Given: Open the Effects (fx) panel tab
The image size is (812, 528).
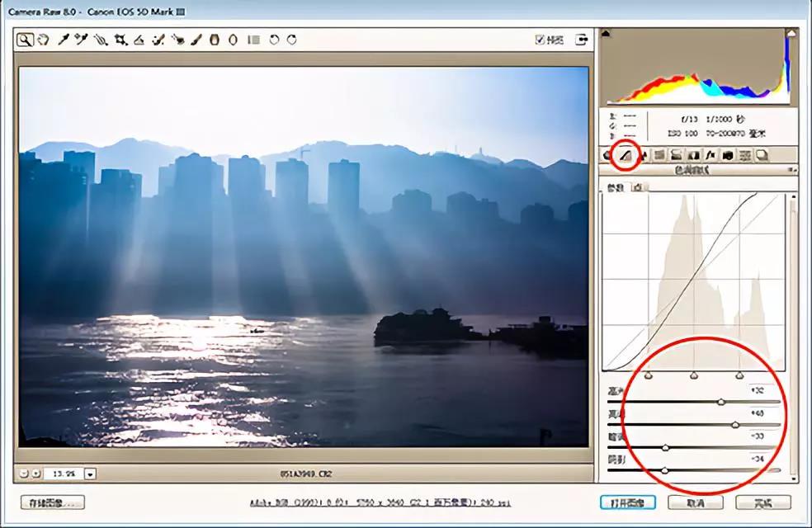Looking at the screenshot, I should point(710,155).
